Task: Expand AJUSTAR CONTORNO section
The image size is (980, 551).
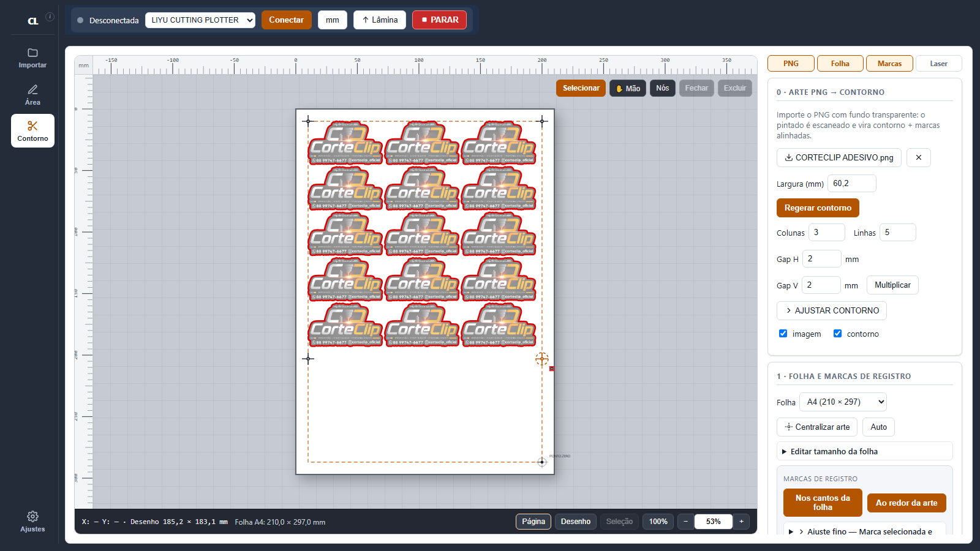Action: [832, 310]
